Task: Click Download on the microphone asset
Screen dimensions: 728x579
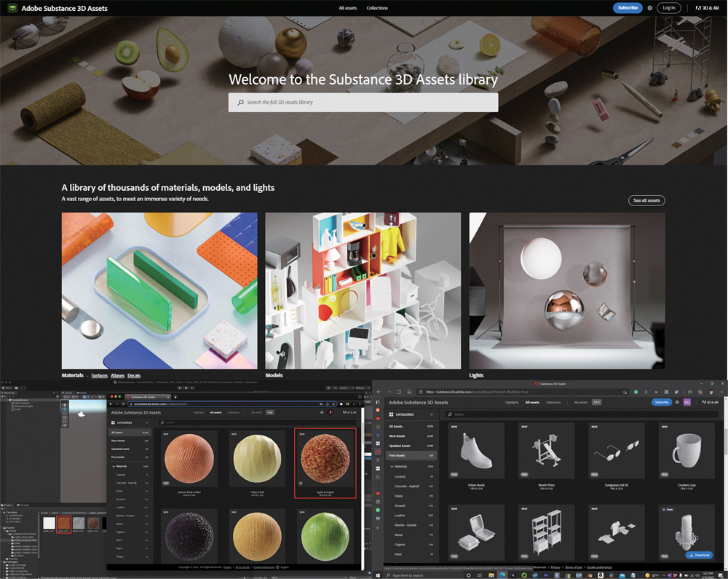Action: tap(699, 555)
